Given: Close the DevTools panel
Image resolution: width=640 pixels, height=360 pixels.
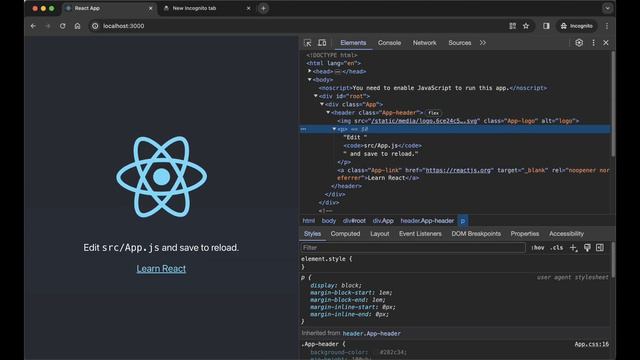Looking at the screenshot, I should (606, 43).
